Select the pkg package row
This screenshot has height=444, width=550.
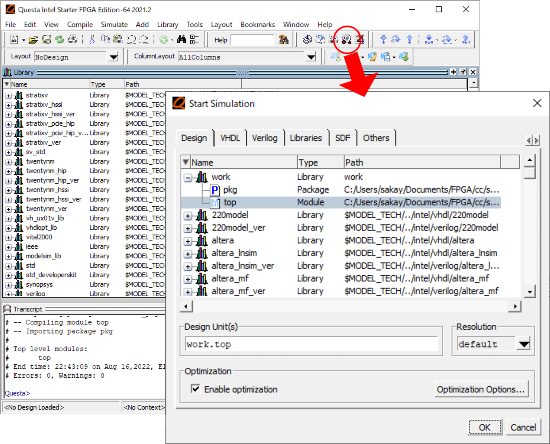(341, 190)
